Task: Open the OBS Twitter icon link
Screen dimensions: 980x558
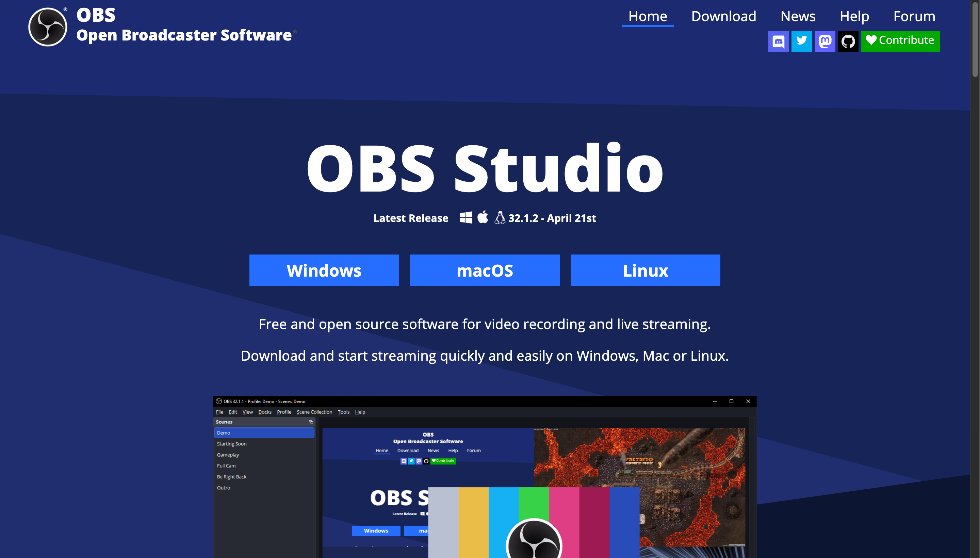Action: 802,41
